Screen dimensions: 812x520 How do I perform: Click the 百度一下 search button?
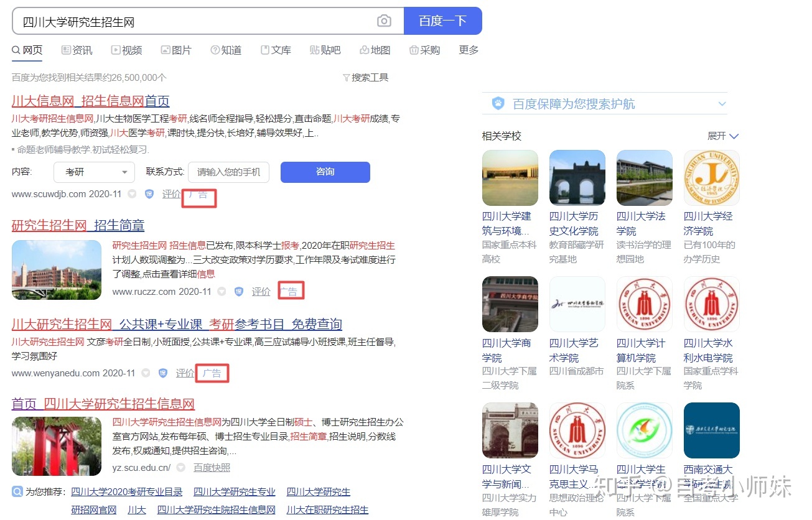[442, 21]
